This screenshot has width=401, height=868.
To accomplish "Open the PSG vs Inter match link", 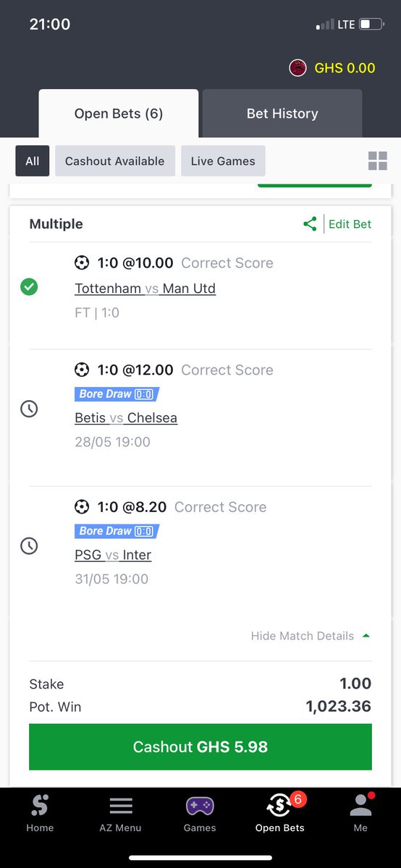I will point(113,556).
